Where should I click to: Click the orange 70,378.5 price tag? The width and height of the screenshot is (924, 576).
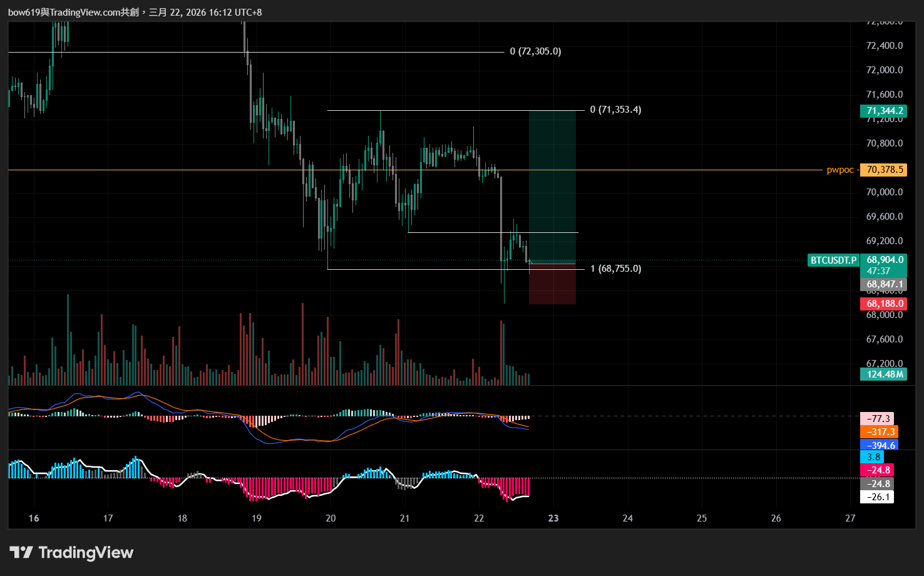pyautogui.click(x=883, y=170)
